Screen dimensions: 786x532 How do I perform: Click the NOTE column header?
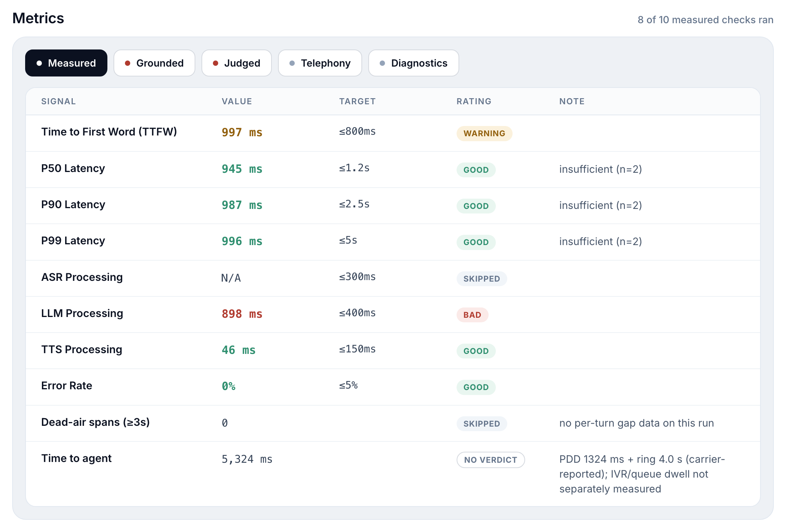pos(572,101)
